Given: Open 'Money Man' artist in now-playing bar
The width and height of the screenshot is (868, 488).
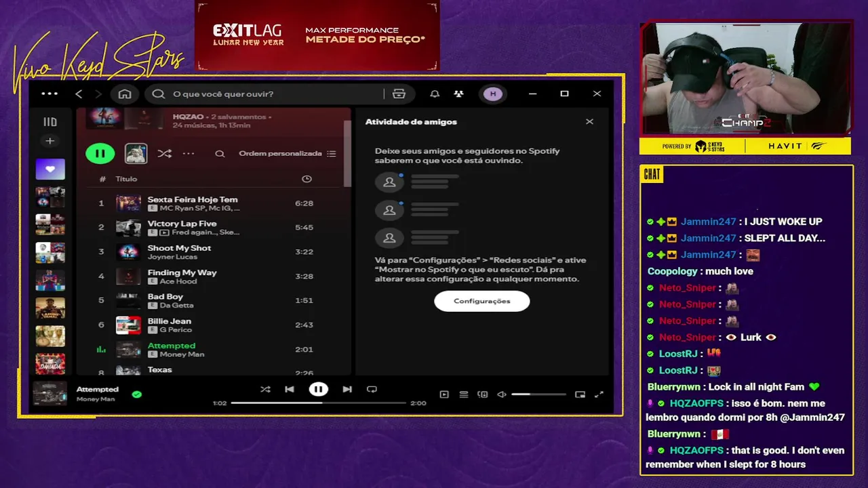Looking at the screenshot, I should tap(96, 399).
